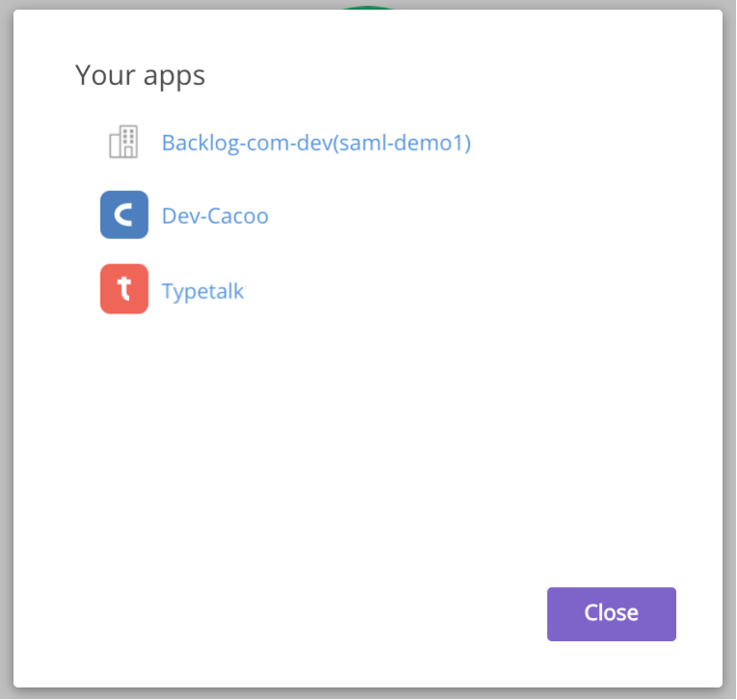Open the Typetalk app link
This screenshot has height=700, width=737.
[203, 291]
